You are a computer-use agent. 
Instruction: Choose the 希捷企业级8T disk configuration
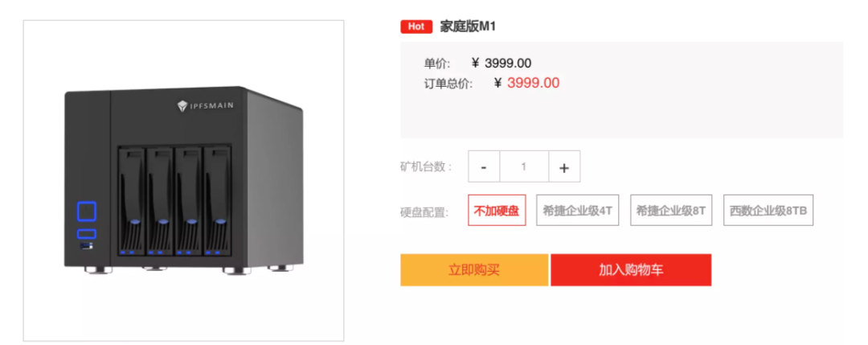click(x=671, y=210)
